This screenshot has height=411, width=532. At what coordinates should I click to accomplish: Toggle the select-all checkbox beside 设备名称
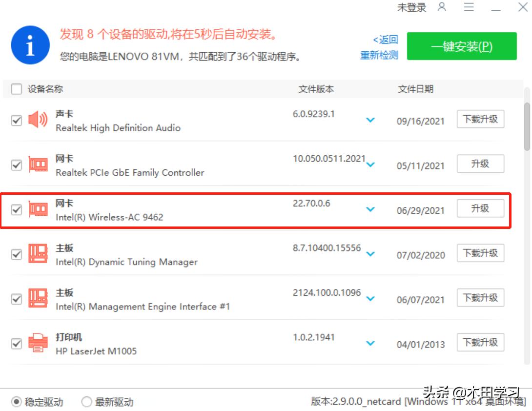coord(16,89)
